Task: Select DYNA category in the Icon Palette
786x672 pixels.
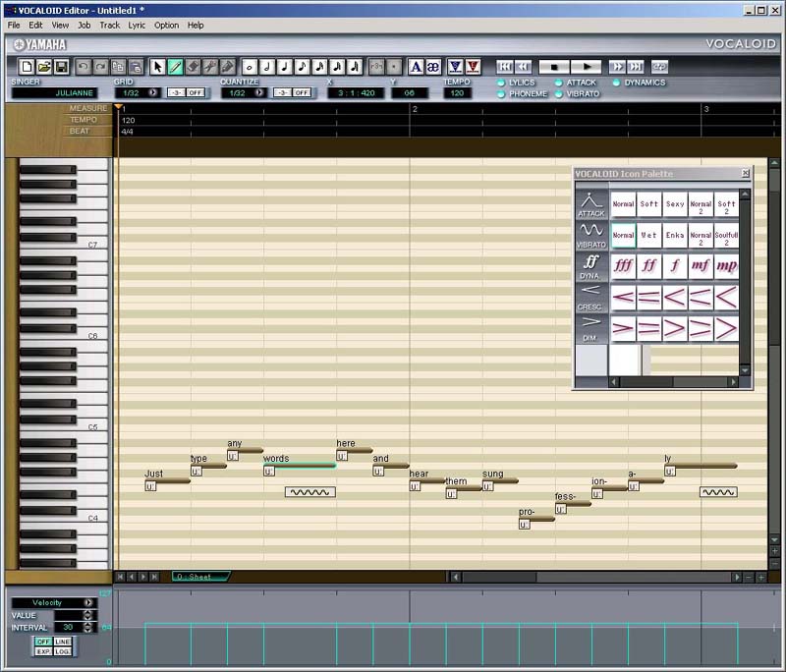Action: coord(591,266)
